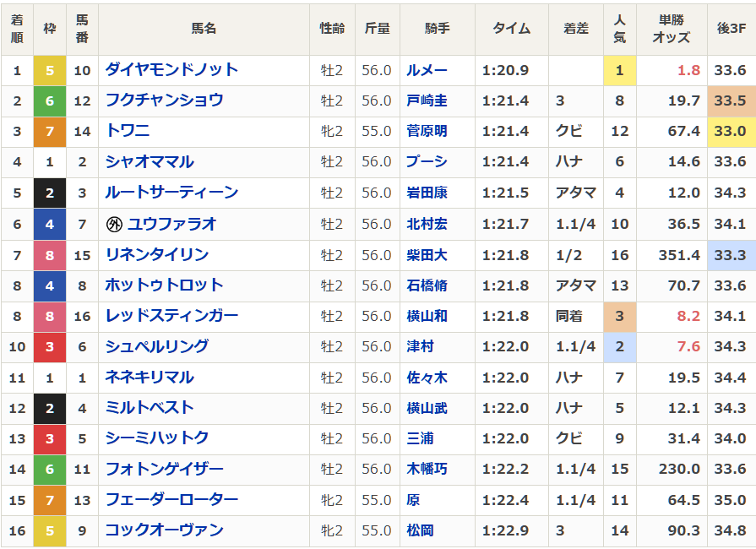Open jockey 戸崎圭 profile
Screen dimensions: 756x549
point(427,101)
